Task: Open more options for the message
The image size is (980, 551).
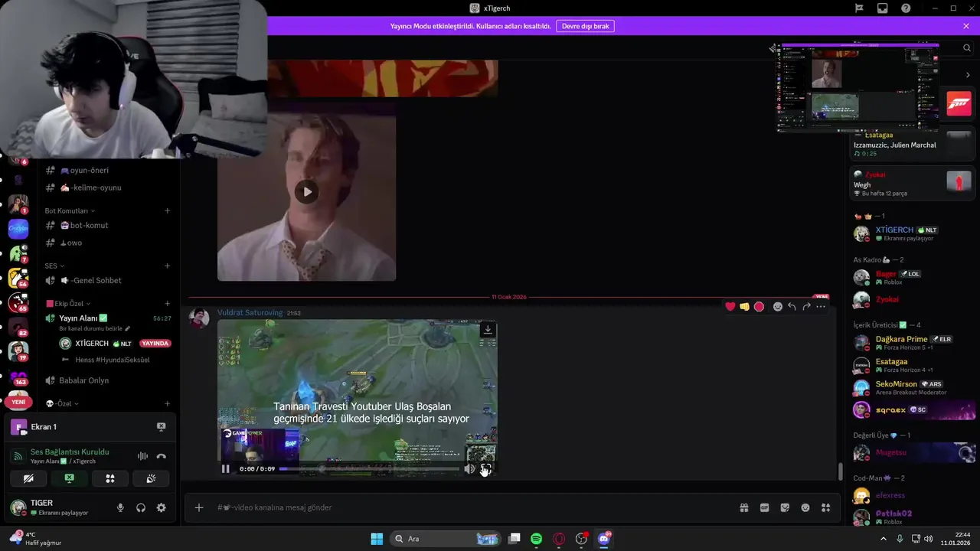Action: point(821,307)
